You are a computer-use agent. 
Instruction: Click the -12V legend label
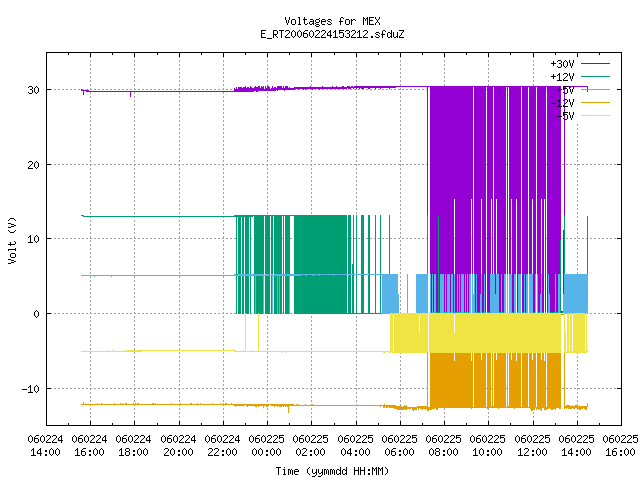(x=562, y=103)
